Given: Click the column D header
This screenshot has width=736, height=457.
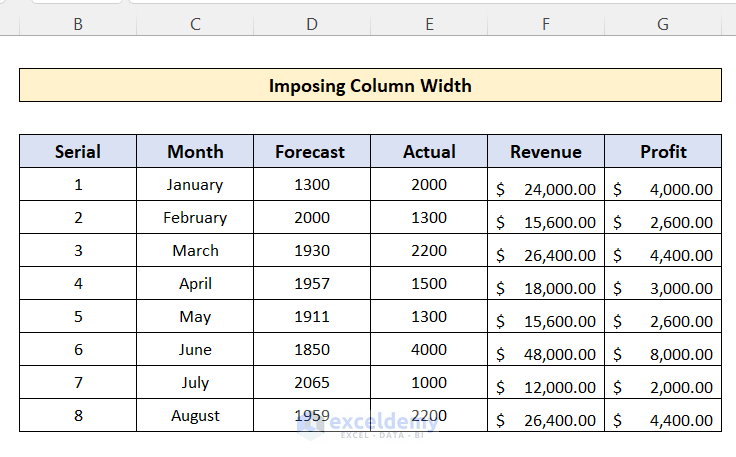Looking at the screenshot, I should pos(312,24).
